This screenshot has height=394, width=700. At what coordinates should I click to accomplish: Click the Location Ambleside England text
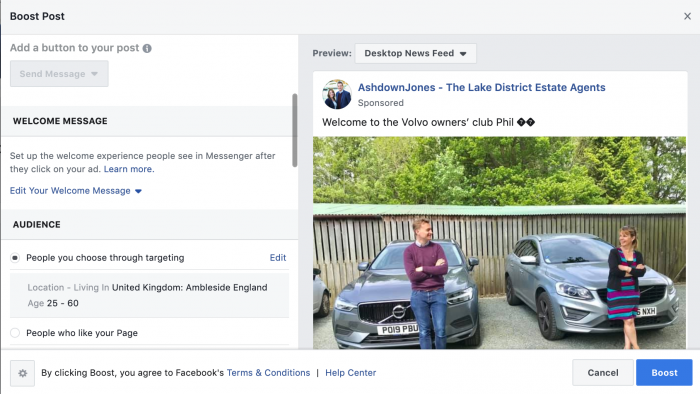click(147, 287)
